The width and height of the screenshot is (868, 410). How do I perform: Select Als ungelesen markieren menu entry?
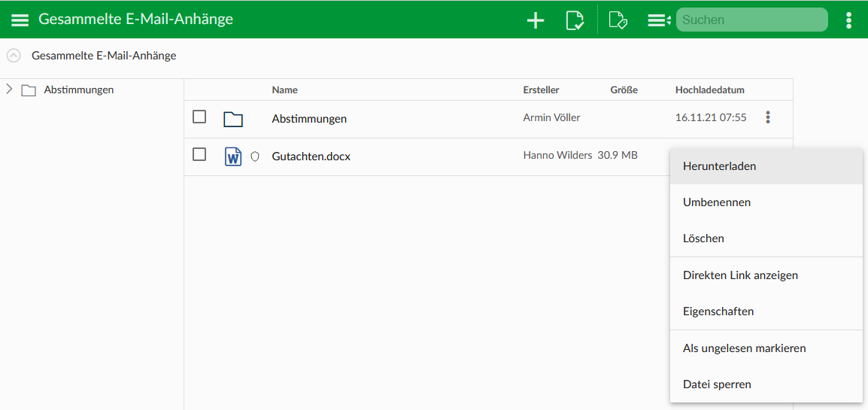coord(766,348)
